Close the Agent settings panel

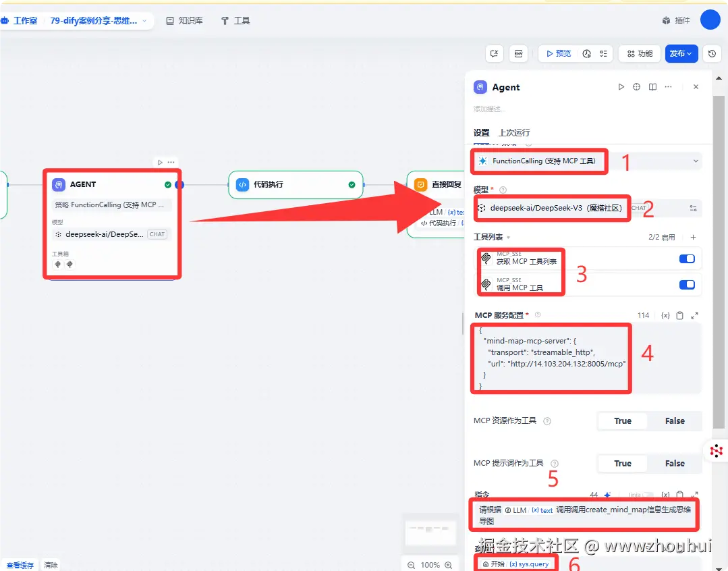[696, 87]
